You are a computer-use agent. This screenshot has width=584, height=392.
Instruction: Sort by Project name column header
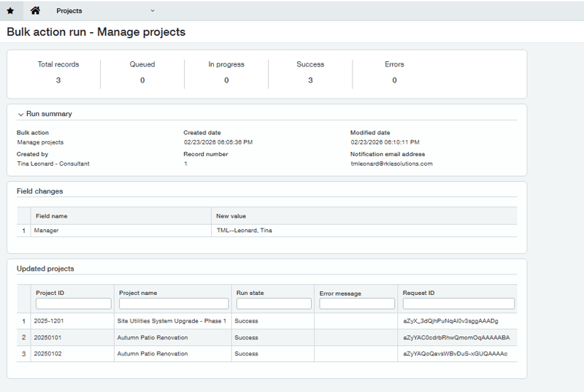(x=138, y=293)
